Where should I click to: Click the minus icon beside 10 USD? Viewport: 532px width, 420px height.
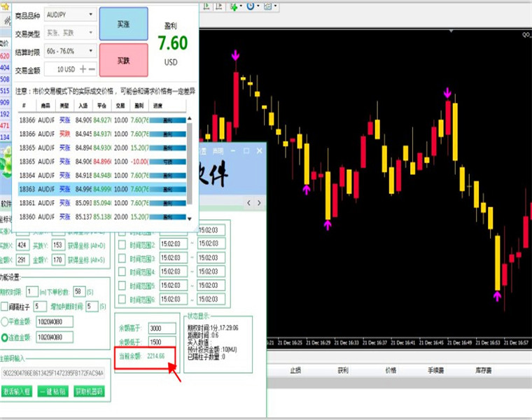[92, 69]
